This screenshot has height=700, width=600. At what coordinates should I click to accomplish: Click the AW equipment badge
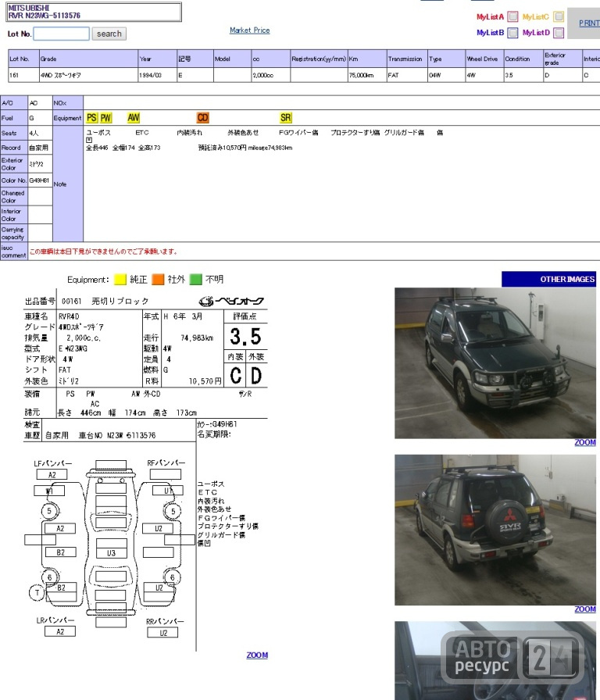click(x=134, y=117)
